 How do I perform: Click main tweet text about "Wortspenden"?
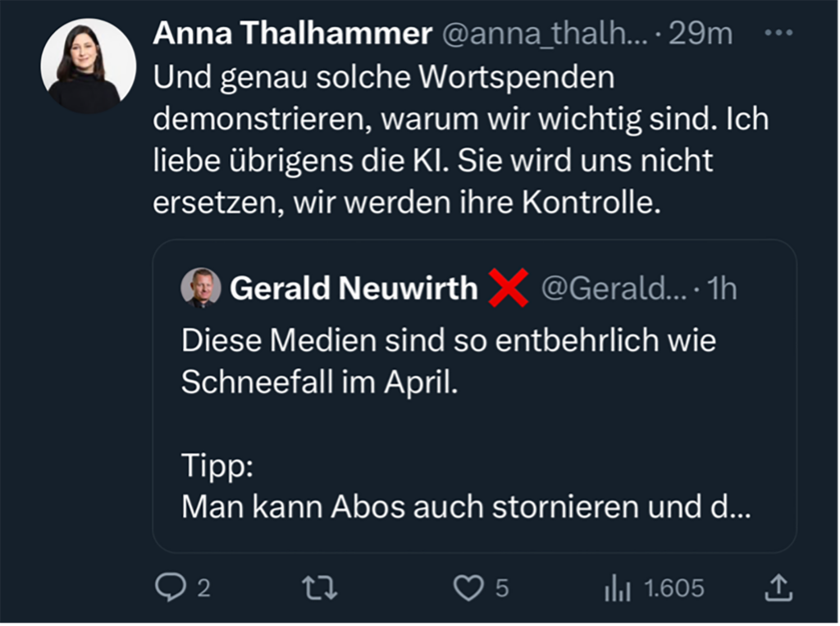pyautogui.click(x=459, y=139)
